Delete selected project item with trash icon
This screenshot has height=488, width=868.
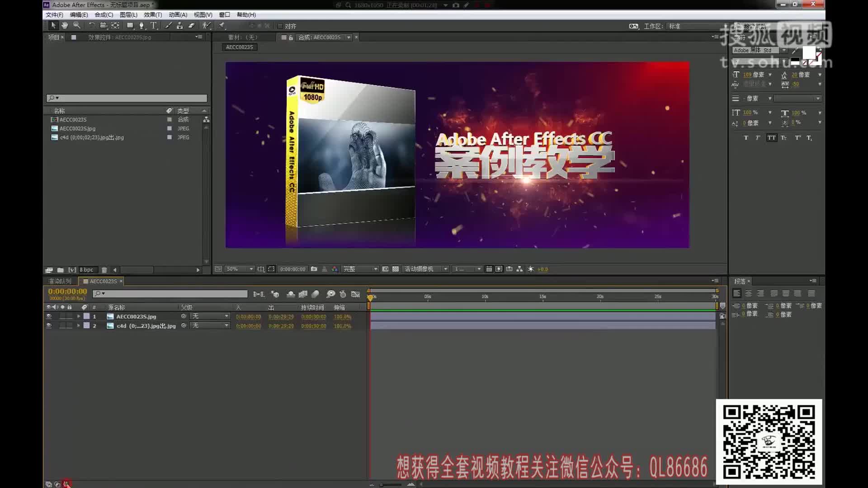coord(104,270)
